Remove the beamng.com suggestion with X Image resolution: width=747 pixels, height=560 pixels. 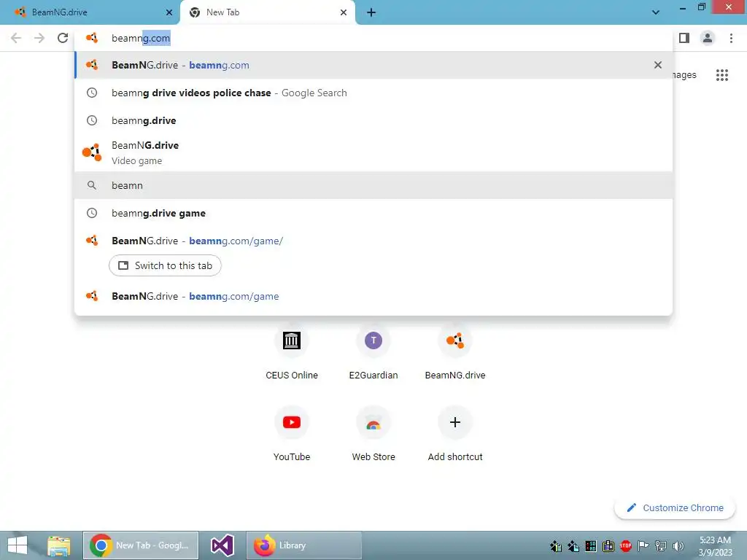click(x=658, y=65)
